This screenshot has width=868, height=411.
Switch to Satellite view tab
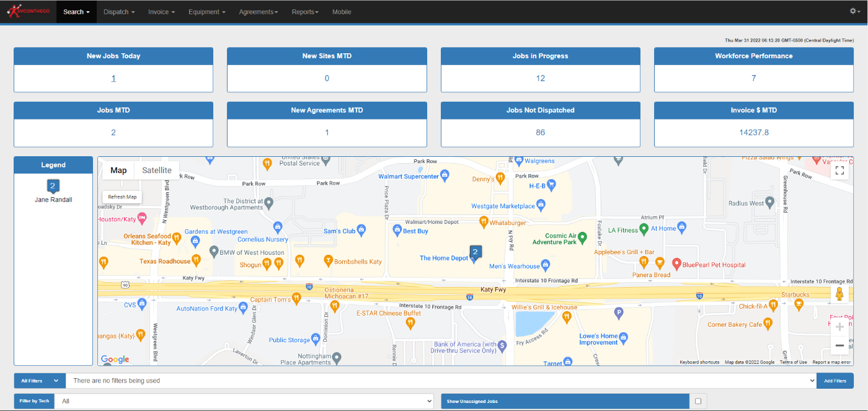tap(157, 170)
